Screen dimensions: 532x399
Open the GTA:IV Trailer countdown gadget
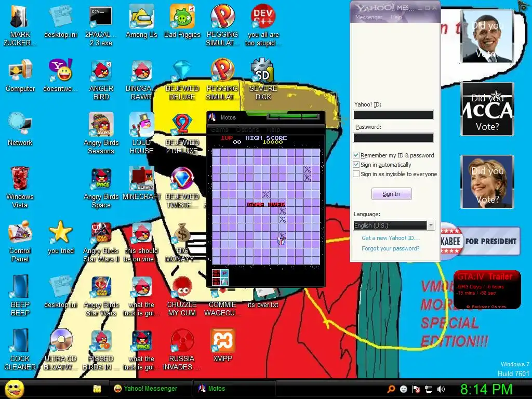(487, 290)
